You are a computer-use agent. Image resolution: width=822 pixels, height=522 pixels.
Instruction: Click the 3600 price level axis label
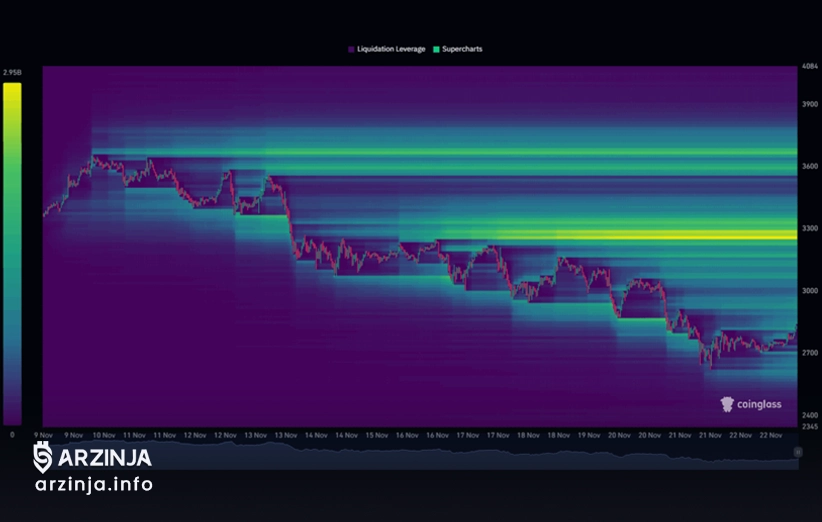pos(810,166)
